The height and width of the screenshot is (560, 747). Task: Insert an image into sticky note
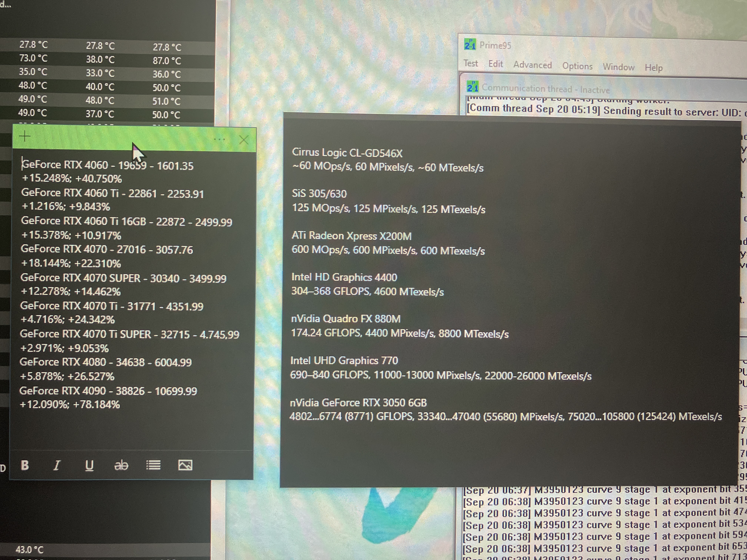click(185, 465)
